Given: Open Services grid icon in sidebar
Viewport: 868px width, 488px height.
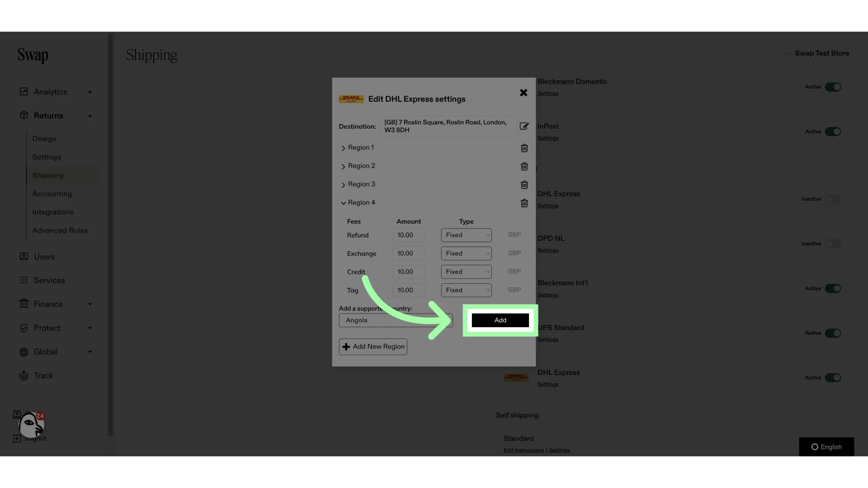Looking at the screenshot, I should (x=24, y=280).
